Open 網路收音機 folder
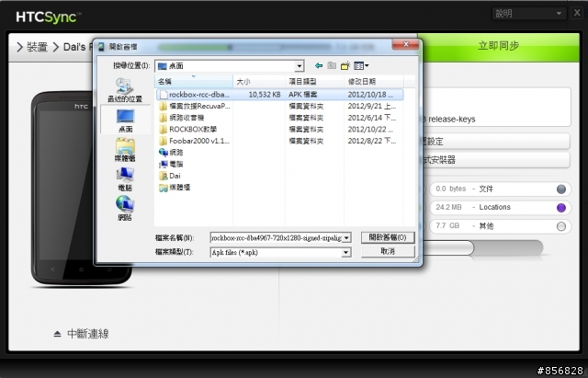The width and height of the screenshot is (588, 378). point(182,118)
